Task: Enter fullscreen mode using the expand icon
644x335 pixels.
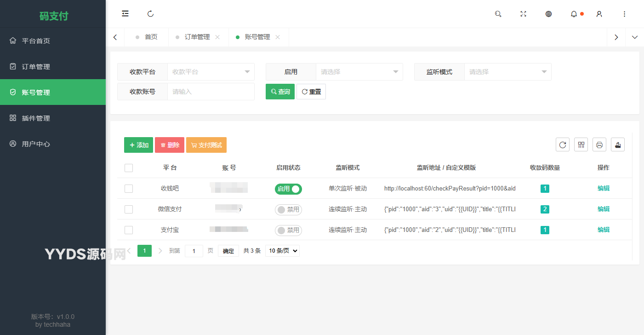Action: [523, 14]
